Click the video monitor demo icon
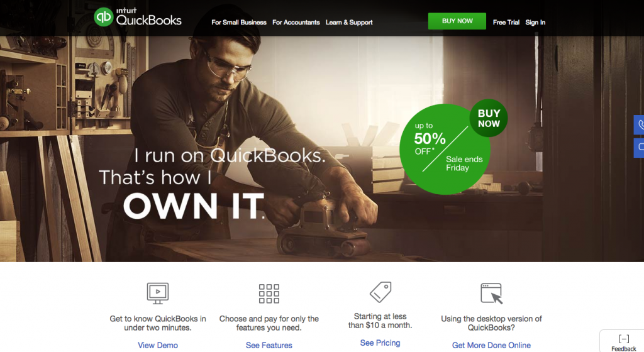Viewport: 644px width, 352px height. tap(158, 294)
